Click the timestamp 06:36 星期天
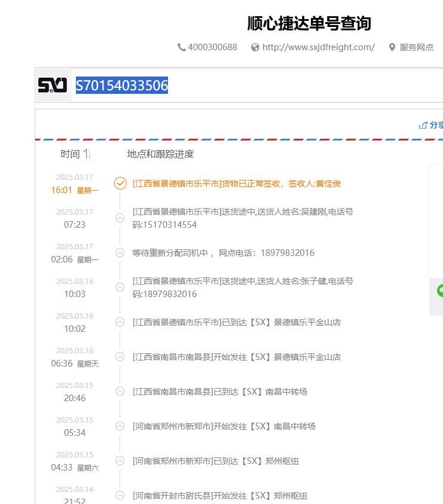The height and width of the screenshot is (504, 443). pos(75,364)
